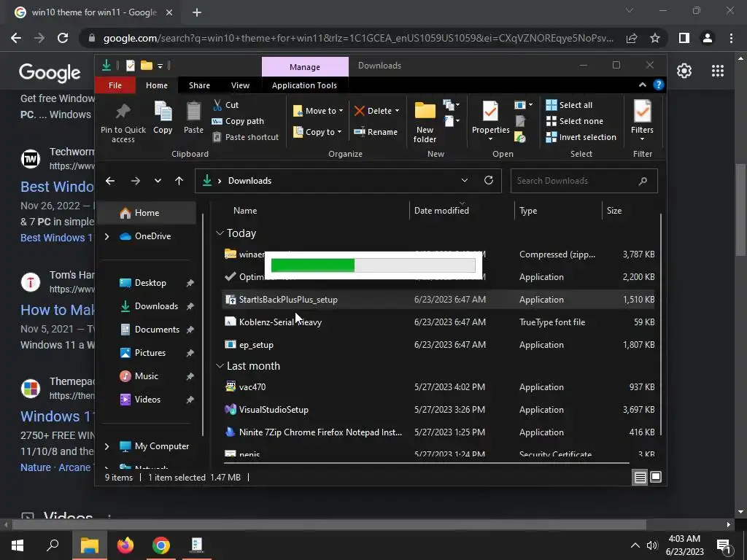
Task: Open Desktop in Quick access
Action: point(150,283)
